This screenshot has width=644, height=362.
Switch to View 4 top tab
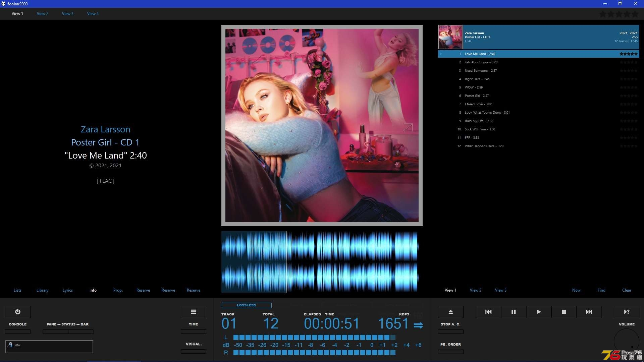tap(93, 14)
